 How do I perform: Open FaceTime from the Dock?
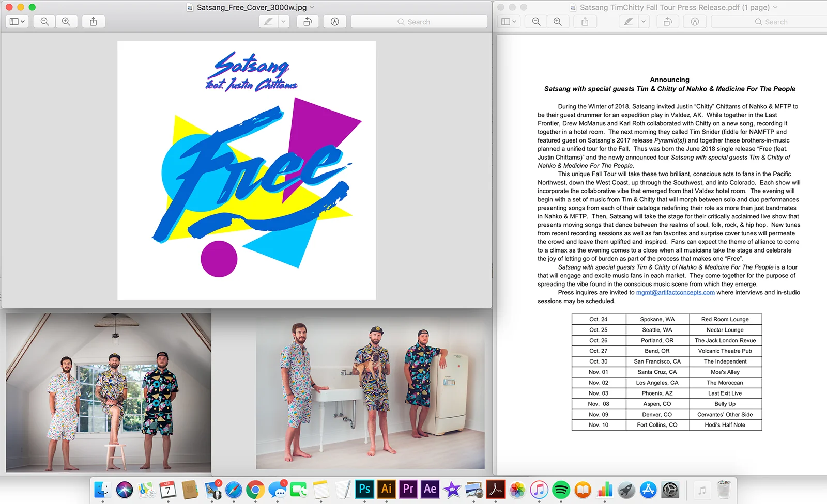(299, 489)
